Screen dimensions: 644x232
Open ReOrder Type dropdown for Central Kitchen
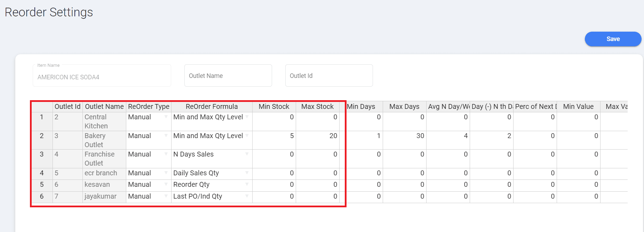click(166, 117)
